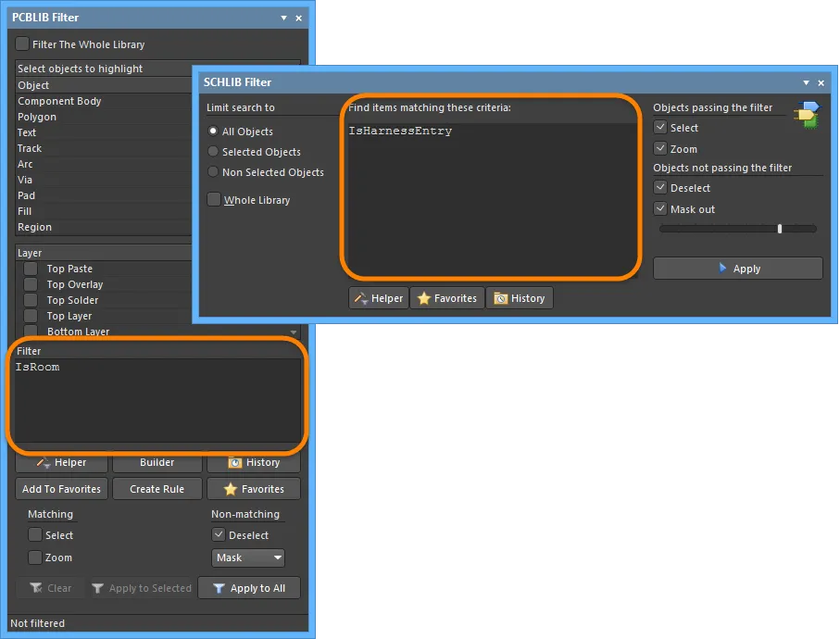Select Fill in object list
This screenshot has width=840, height=639.
(x=105, y=211)
